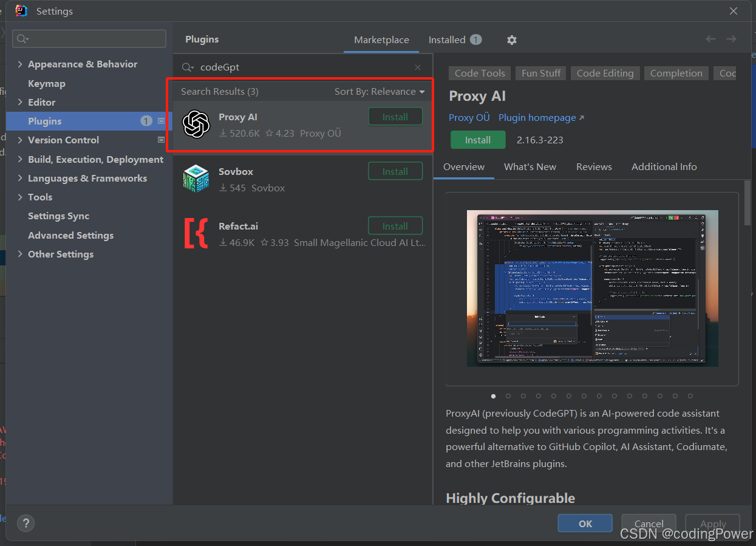756x546 pixels.
Task: Click the settings search input field
Action: pos(89,39)
